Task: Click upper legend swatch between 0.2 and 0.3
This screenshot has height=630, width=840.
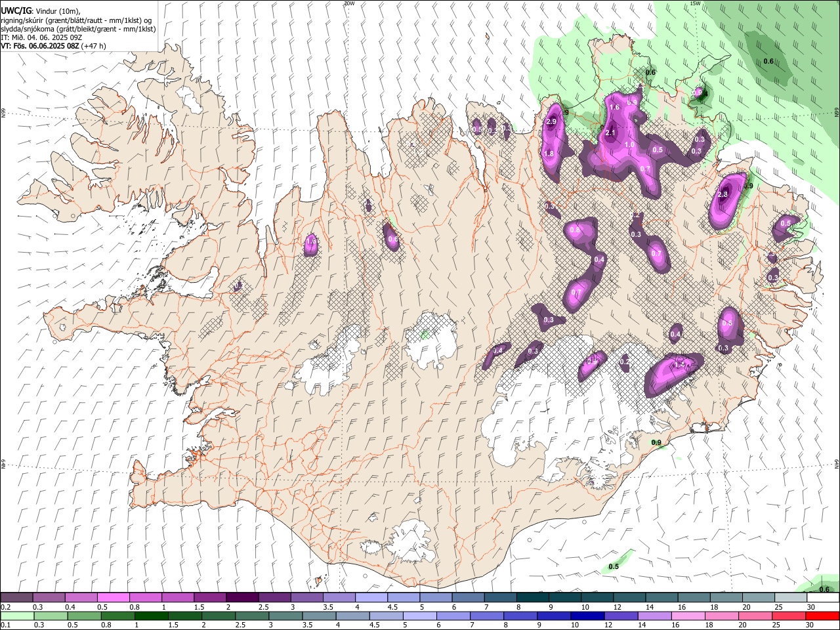Action: coord(17,598)
